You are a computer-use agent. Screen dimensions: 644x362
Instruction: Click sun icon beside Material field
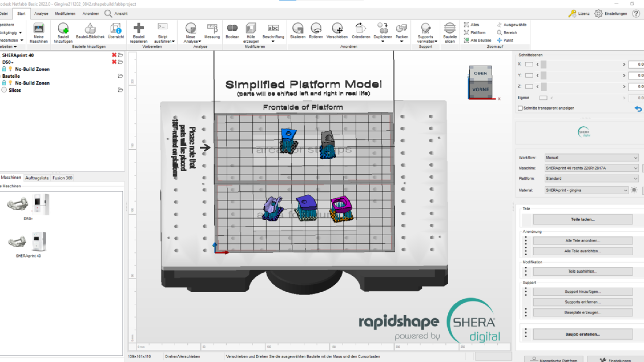pos(634,190)
